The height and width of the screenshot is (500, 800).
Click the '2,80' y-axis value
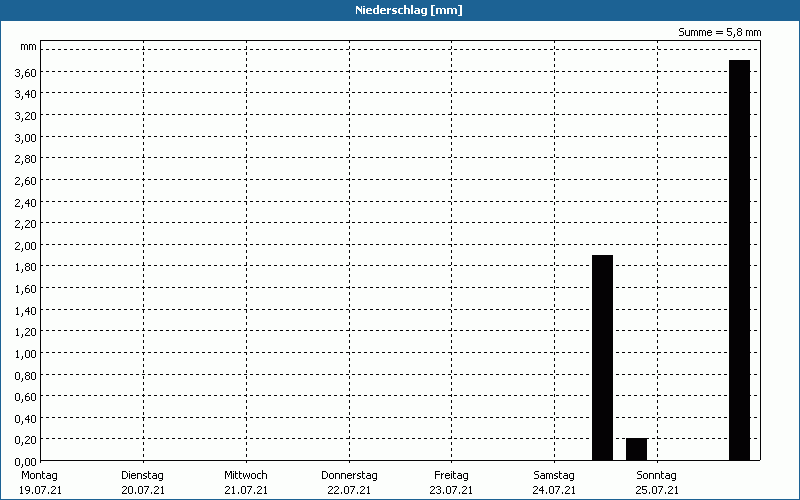tap(26, 159)
